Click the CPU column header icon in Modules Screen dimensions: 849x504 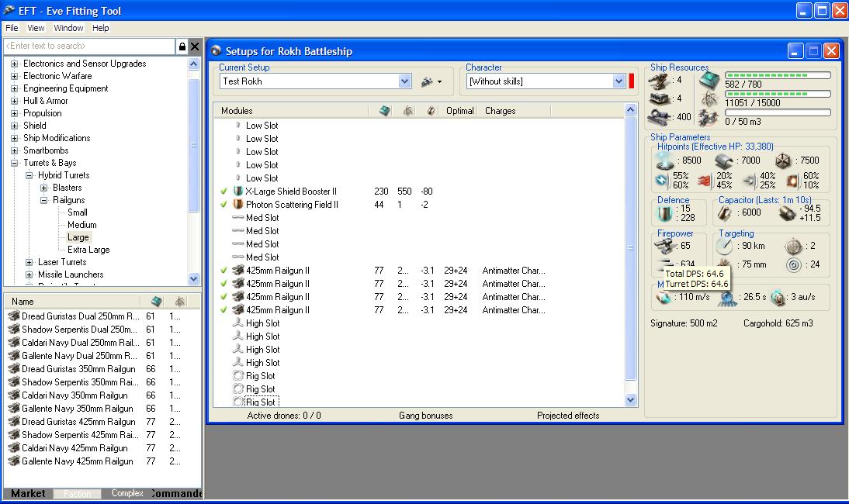coord(384,111)
